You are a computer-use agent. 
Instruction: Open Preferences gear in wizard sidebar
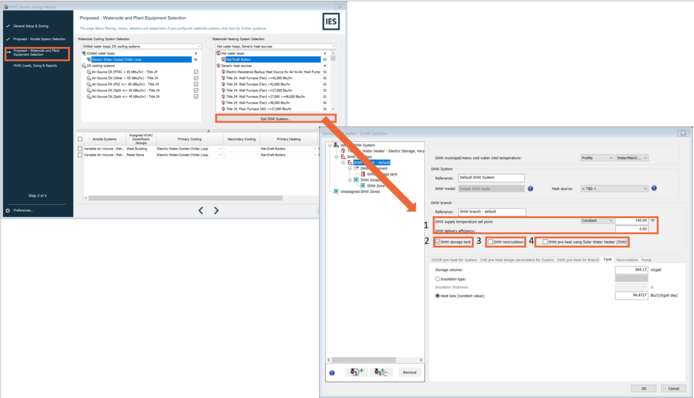pos(8,210)
